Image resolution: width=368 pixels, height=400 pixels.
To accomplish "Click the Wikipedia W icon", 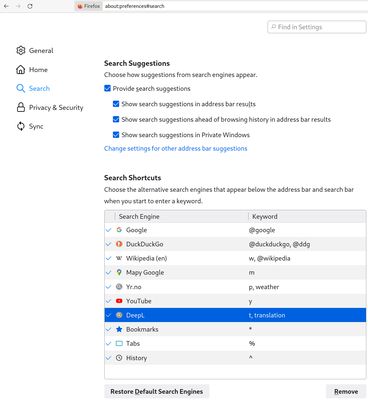I will [119, 258].
